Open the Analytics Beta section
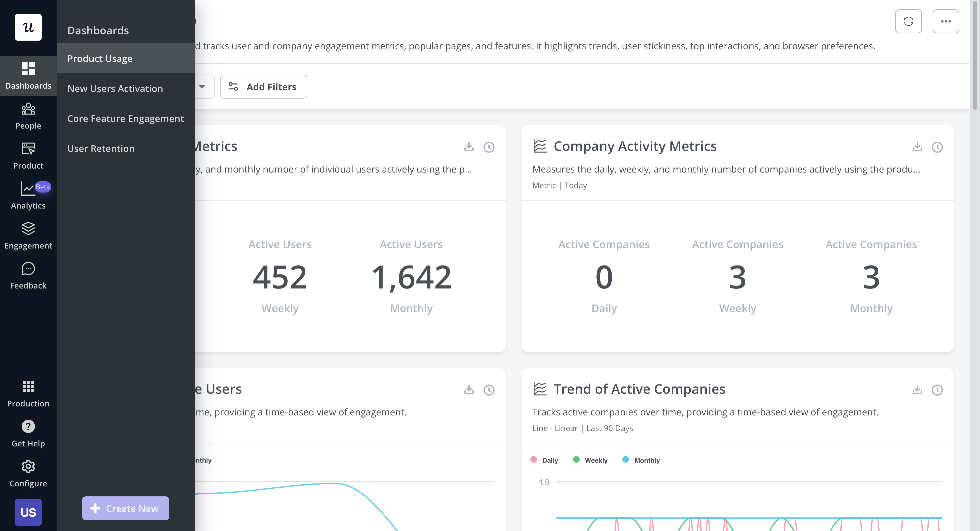 [x=28, y=195]
